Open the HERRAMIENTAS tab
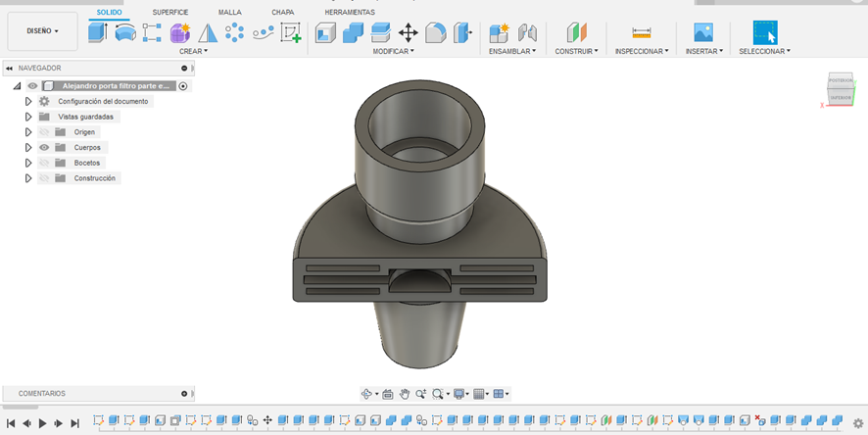This screenshot has height=435, width=868. 349,12
